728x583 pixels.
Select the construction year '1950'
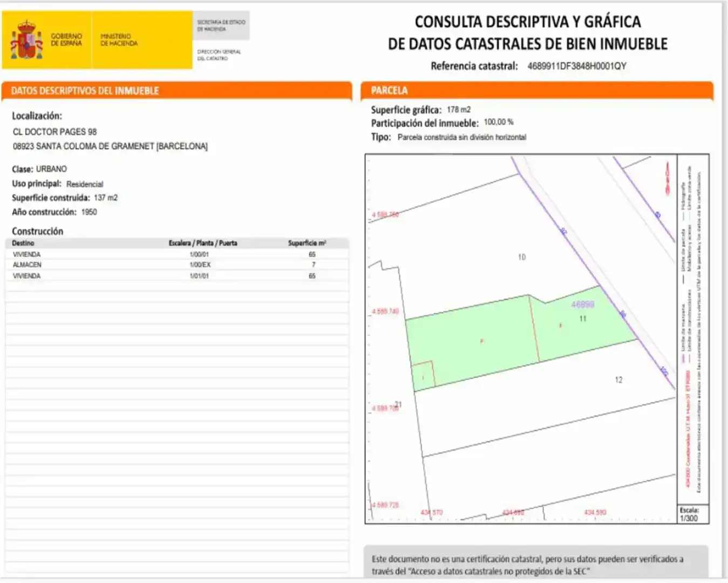[89, 212]
